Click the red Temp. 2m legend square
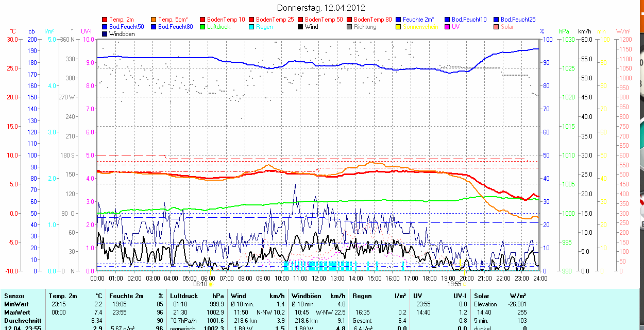Viewport: 644px width, 330px height. click(x=105, y=20)
